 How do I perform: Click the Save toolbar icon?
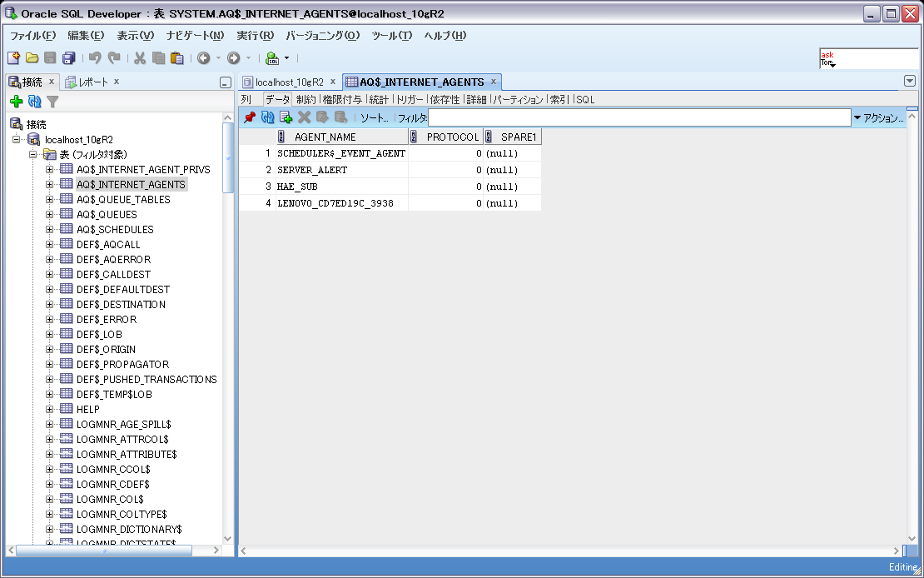tap(50, 57)
